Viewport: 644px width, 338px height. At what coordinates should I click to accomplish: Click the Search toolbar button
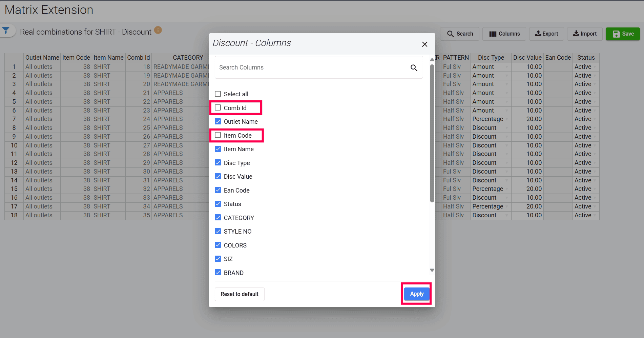460,34
